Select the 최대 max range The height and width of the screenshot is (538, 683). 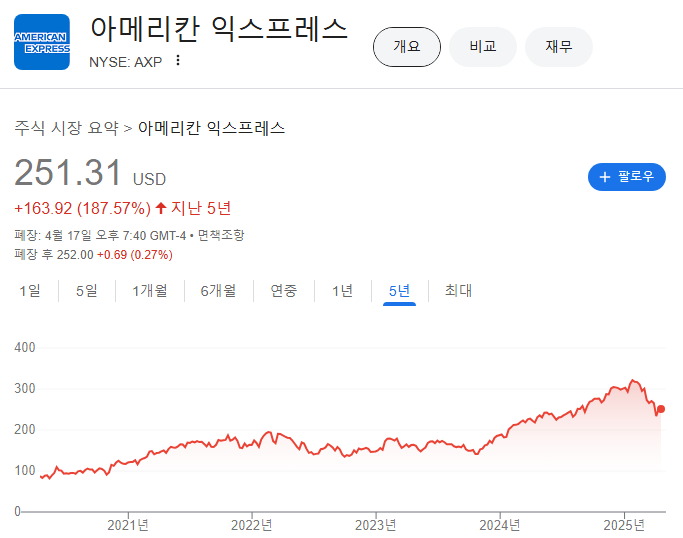tap(458, 291)
